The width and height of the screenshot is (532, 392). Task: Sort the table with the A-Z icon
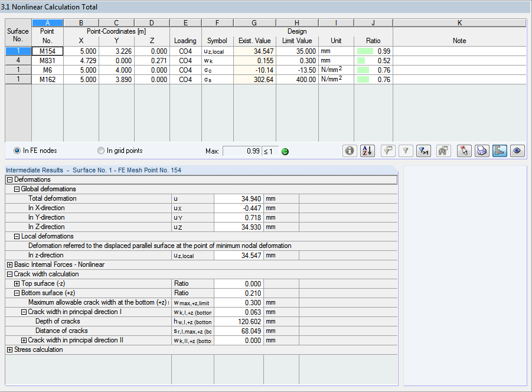click(367, 151)
